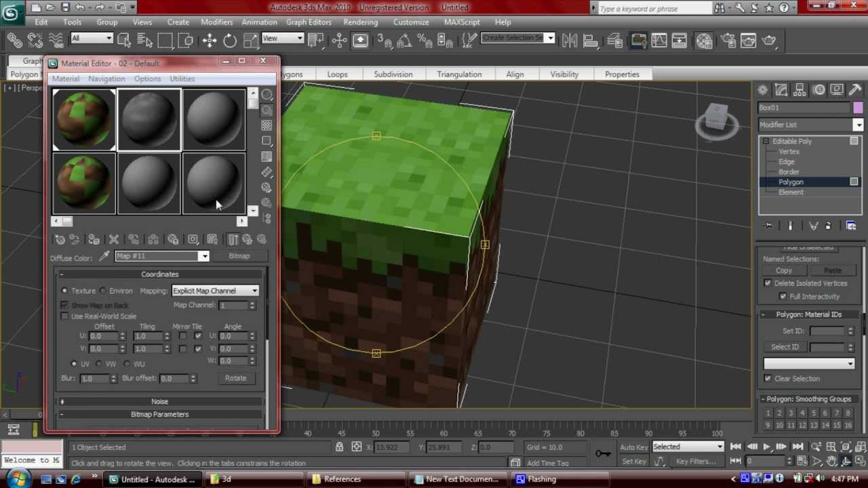Click the Unlink Selection tool
The height and width of the screenshot is (488, 868).
coord(35,41)
